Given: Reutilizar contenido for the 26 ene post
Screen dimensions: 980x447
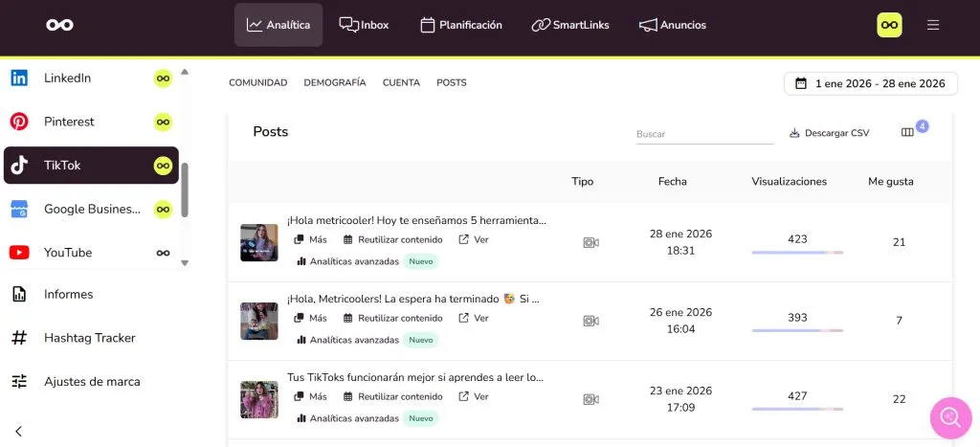Looking at the screenshot, I should (393, 318).
